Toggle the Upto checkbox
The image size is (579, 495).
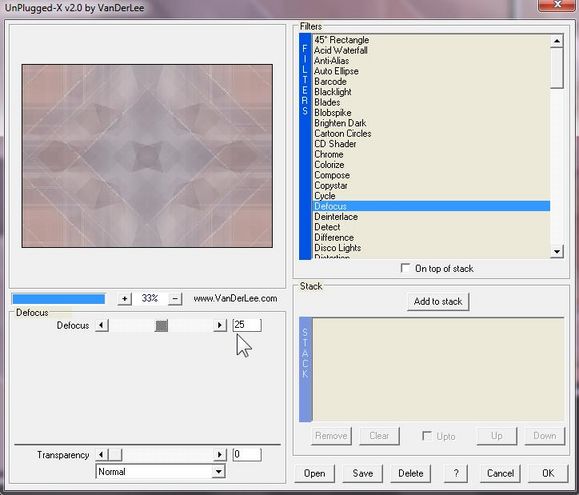coord(426,436)
